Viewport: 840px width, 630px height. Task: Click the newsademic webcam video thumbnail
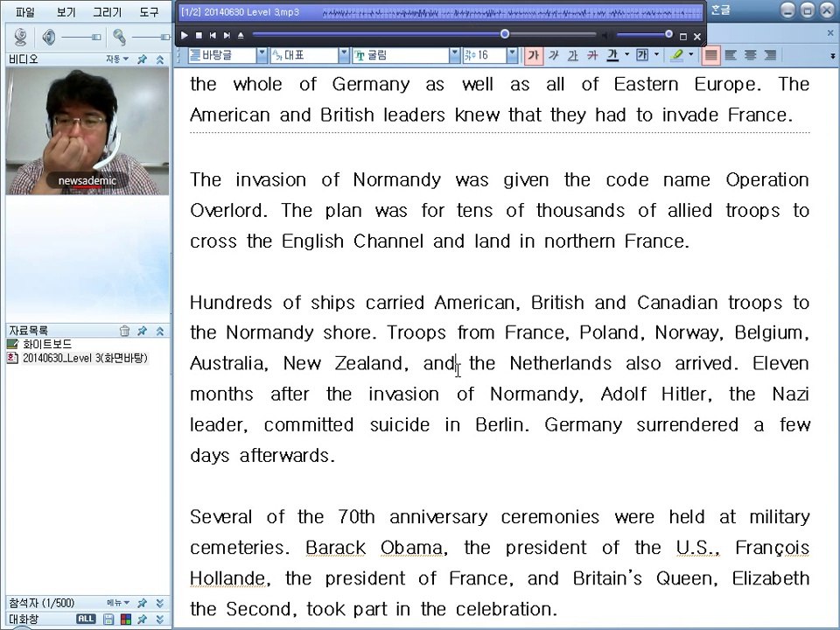tap(87, 131)
